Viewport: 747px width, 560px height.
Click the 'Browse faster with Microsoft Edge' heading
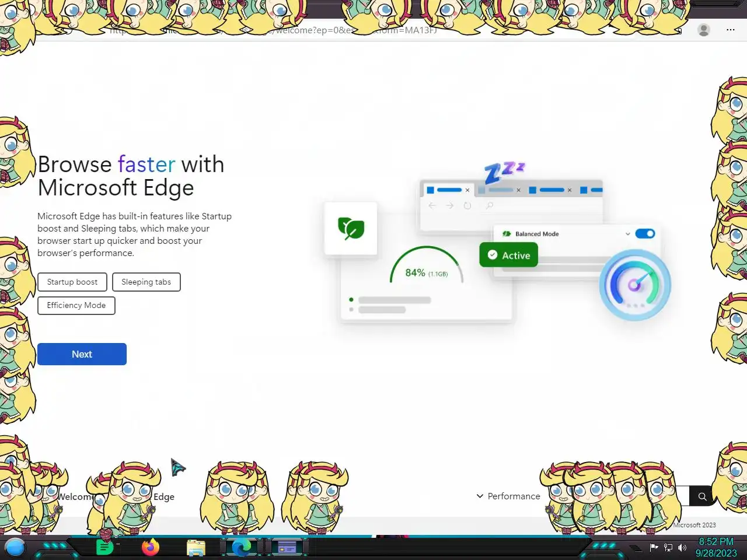click(131, 176)
